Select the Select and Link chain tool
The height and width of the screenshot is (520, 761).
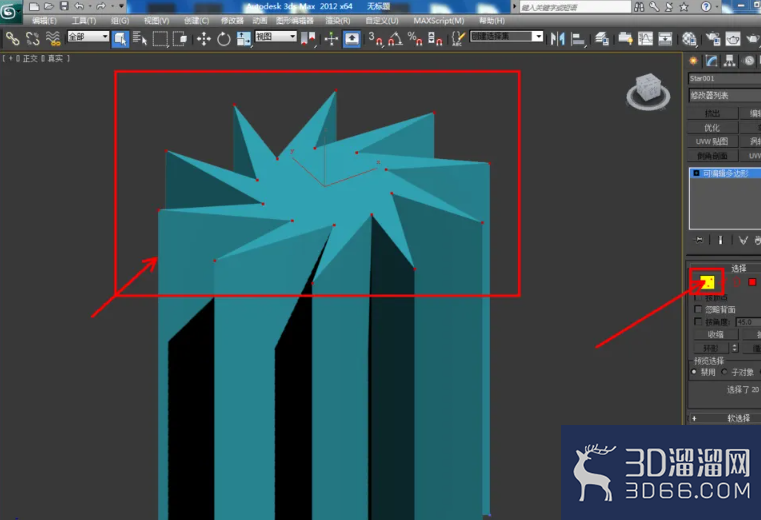[12, 38]
